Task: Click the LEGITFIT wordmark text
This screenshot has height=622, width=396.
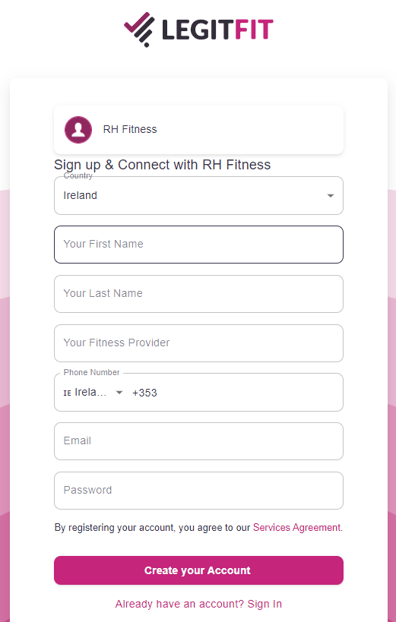Action: 217,29
